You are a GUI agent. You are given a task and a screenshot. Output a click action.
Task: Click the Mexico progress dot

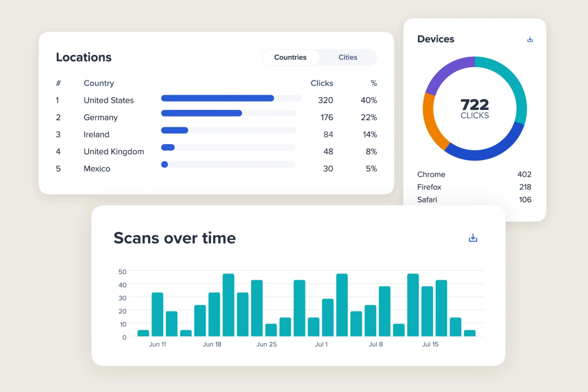tap(164, 164)
